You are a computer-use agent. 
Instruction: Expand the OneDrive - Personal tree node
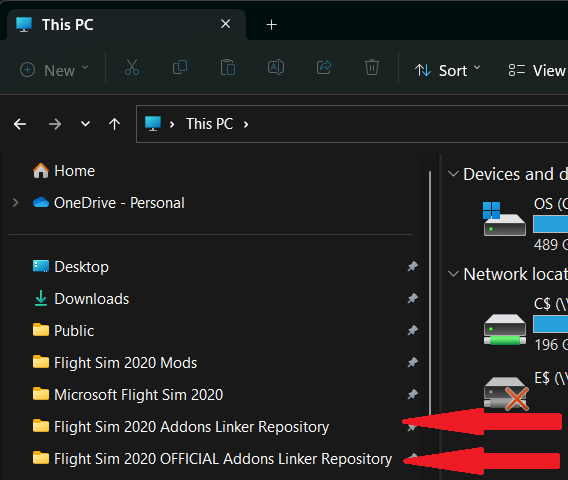[x=16, y=203]
